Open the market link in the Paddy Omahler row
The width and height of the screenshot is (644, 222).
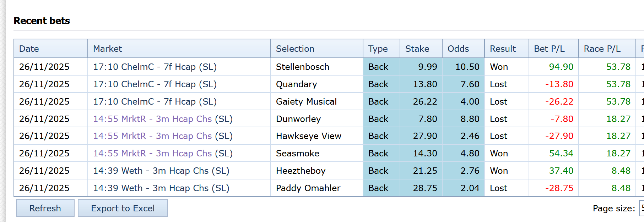[x=161, y=188]
